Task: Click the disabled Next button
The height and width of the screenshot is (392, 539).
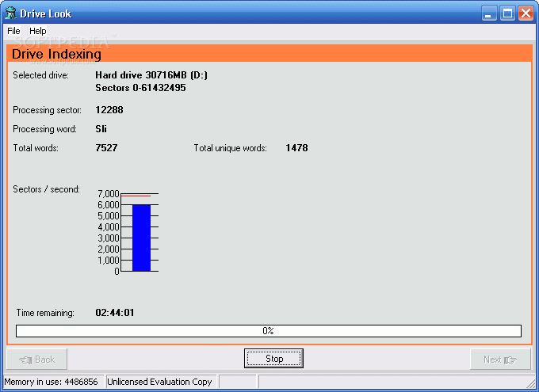Action: click(x=500, y=360)
